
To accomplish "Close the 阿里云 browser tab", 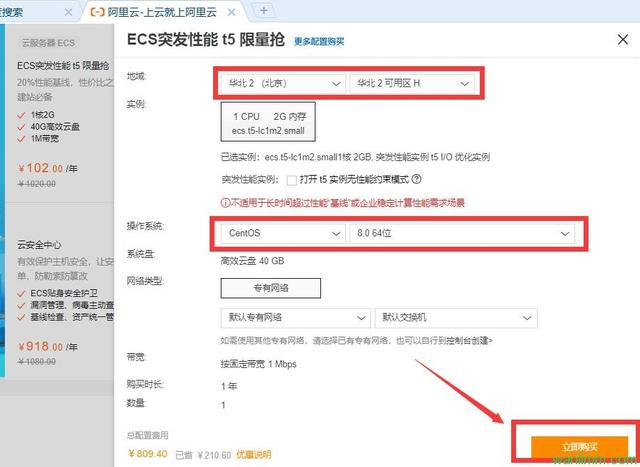I will [231, 12].
